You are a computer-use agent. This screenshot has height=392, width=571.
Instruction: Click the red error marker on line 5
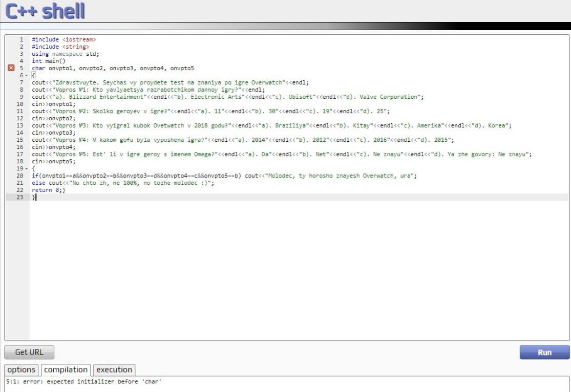click(x=11, y=68)
